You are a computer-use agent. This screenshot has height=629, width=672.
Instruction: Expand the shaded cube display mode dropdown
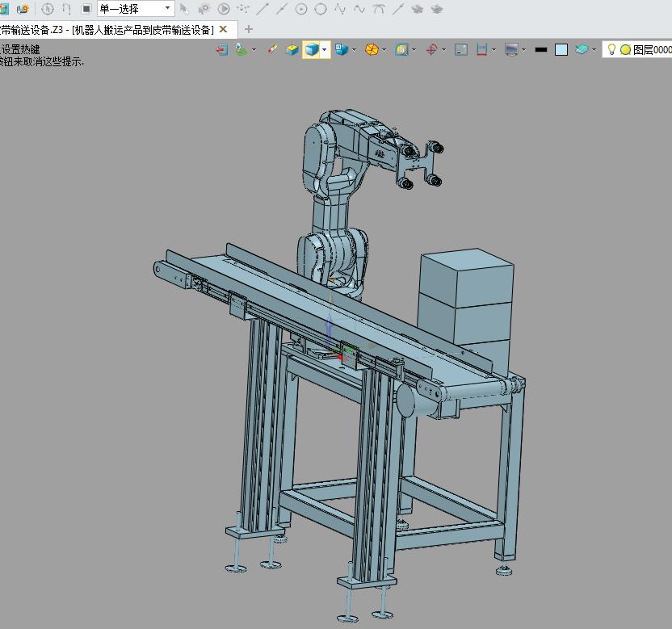point(325,50)
